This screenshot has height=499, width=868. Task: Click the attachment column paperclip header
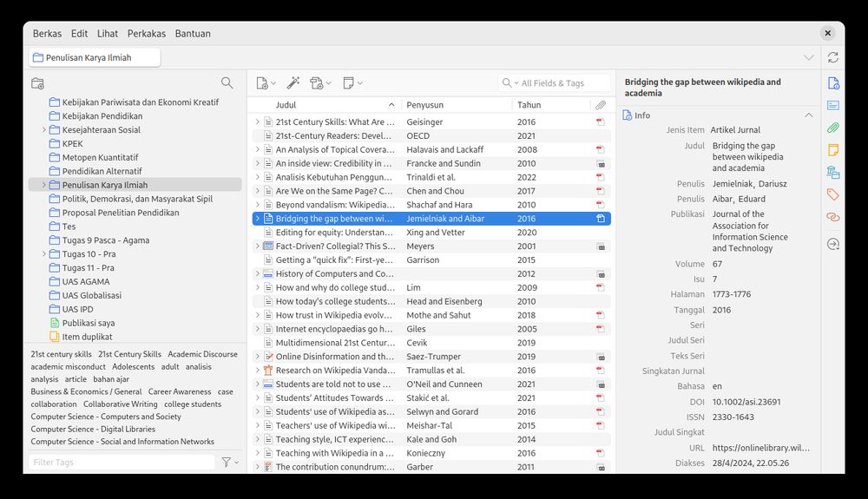pyautogui.click(x=601, y=104)
